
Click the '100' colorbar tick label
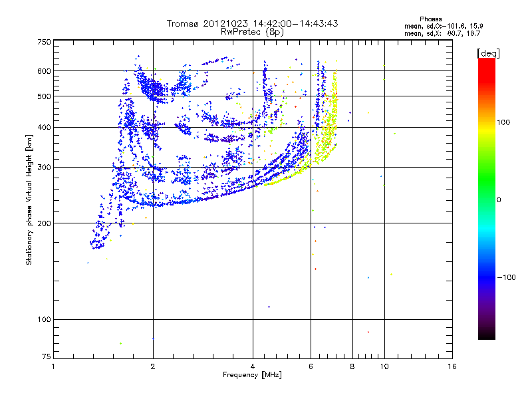pos(503,122)
